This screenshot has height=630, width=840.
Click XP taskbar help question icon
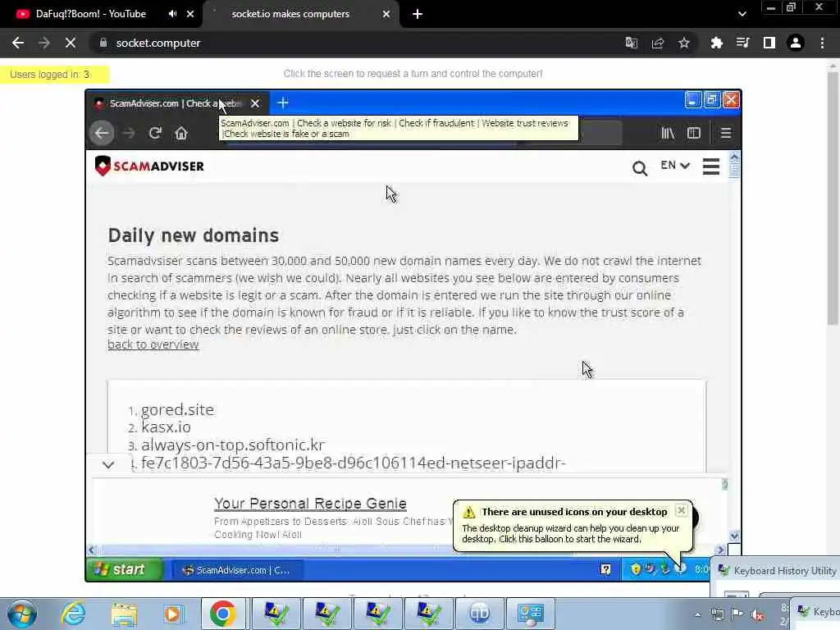(x=605, y=569)
